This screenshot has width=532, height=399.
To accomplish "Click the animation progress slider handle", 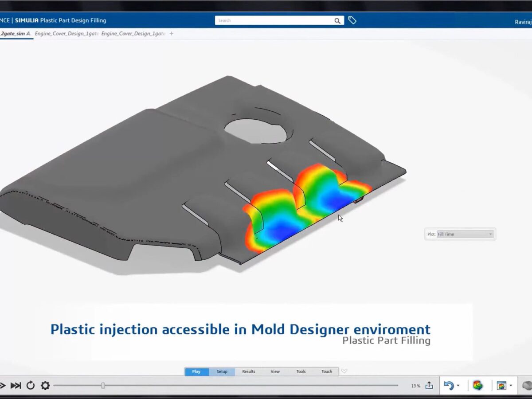I will pyautogui.click(x=103, y=386).
